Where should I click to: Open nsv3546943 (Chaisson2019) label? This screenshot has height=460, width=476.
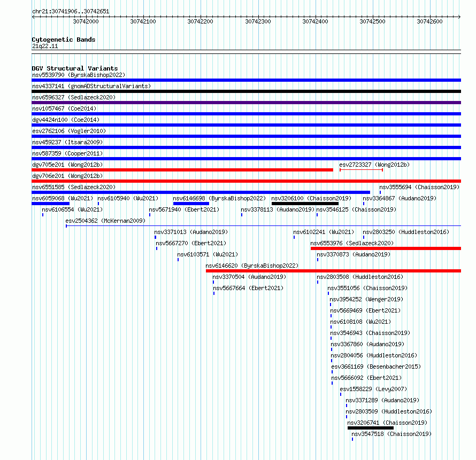(370, 333)
